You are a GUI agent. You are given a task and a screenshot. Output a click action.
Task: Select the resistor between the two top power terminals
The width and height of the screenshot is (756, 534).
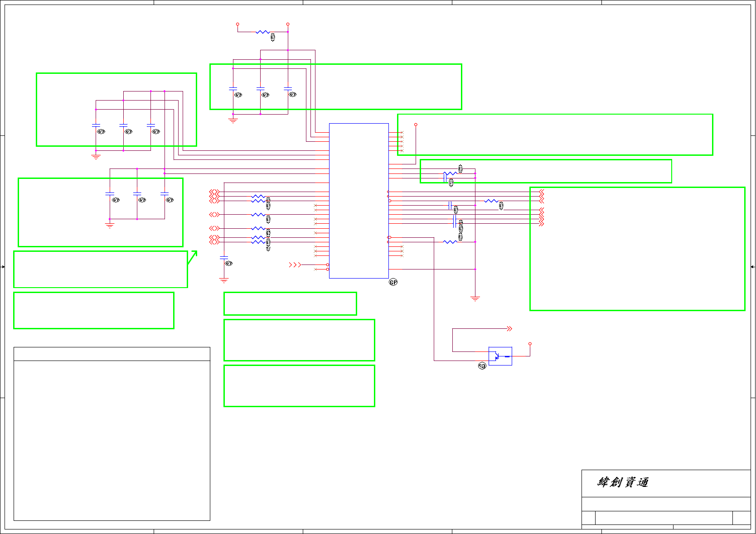(262, 32)
